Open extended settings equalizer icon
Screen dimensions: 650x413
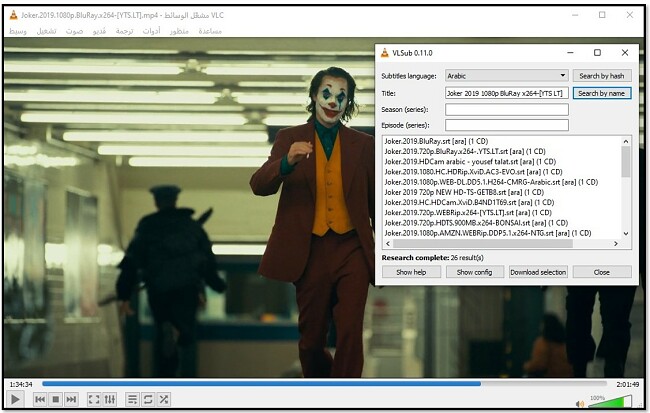tap(110, 399)
